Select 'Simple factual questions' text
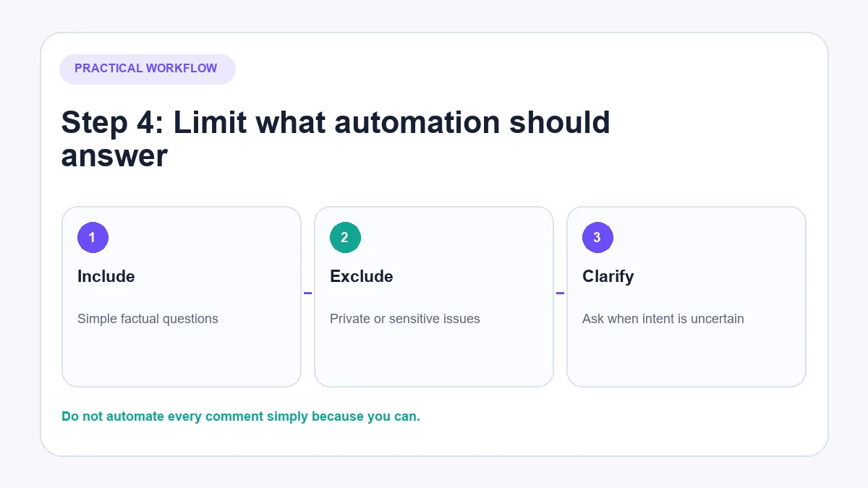This screenshot has width=868, height=488. point(148,319)
